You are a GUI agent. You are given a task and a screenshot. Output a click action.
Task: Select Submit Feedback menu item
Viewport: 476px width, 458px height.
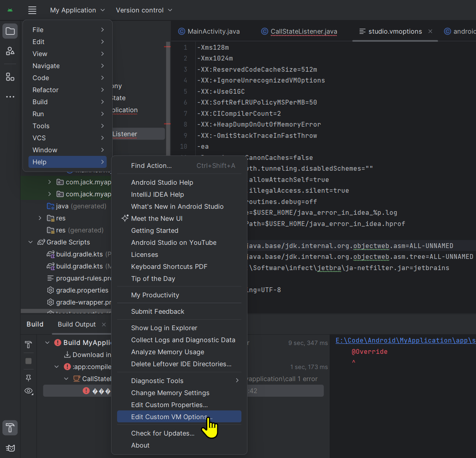179,311
